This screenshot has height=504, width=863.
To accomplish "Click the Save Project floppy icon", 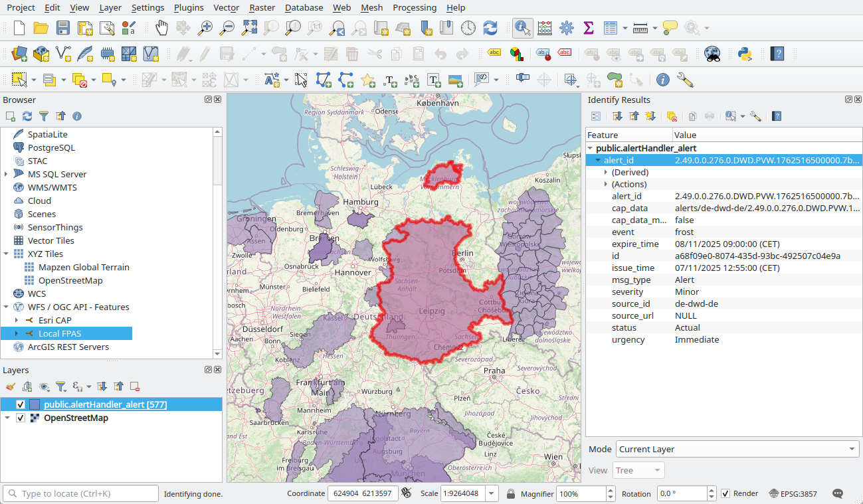I will coord(63,28).
